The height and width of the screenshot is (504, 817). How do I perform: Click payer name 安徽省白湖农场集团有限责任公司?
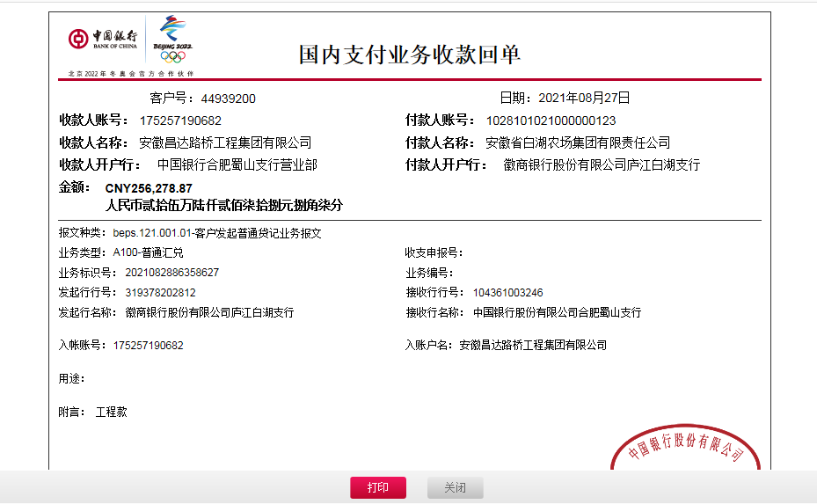click(x=578, y=142)
